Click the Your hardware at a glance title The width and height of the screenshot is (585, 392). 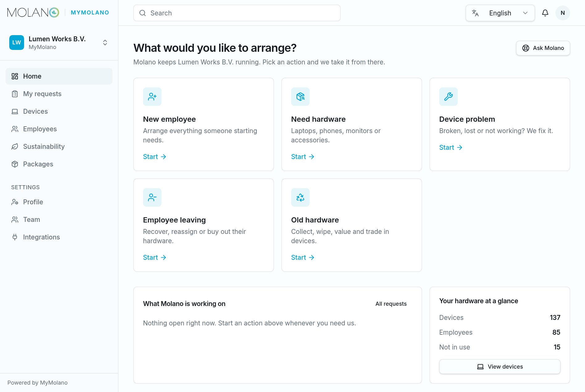(479, 301)
